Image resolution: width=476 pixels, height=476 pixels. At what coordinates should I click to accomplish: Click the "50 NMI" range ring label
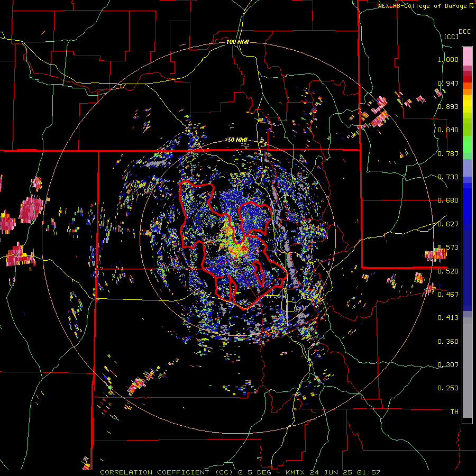(x=237, y=140)
